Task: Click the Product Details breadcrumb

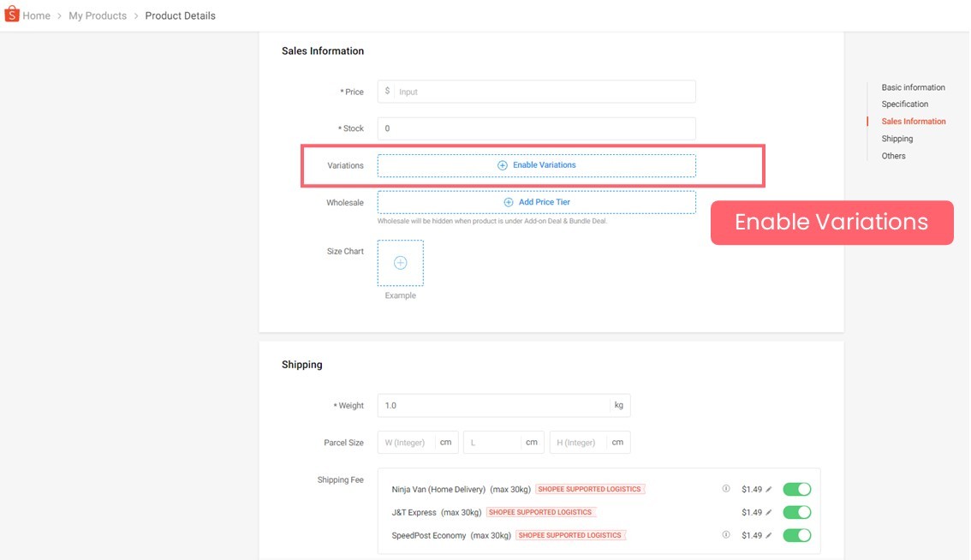Action: [x=180, y=15]
